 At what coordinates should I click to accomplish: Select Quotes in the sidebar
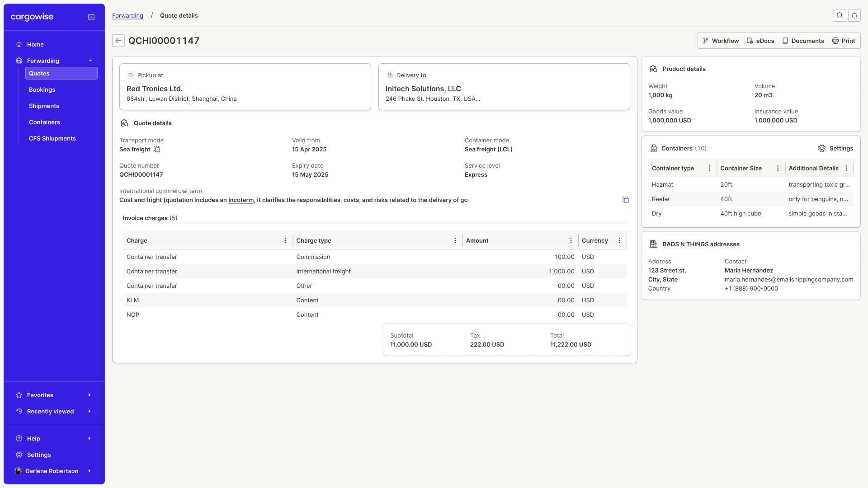pyautogui.click(x=61, y=73)
